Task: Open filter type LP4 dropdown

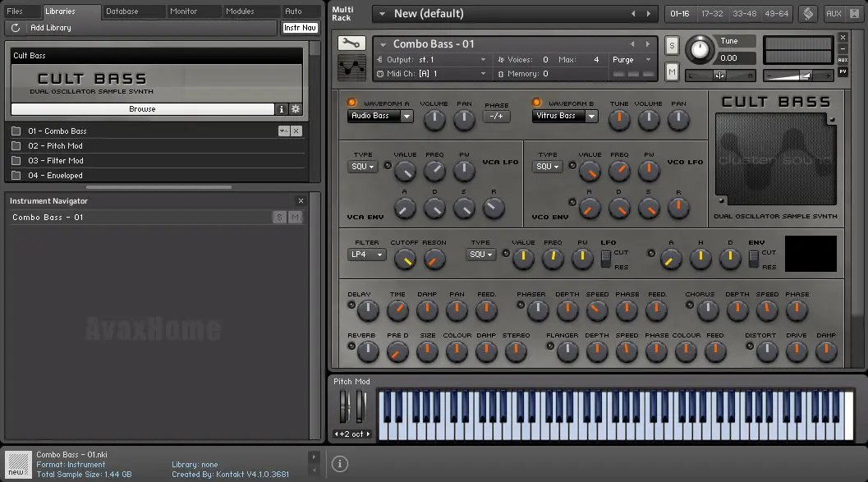Action: coord(366,255)
